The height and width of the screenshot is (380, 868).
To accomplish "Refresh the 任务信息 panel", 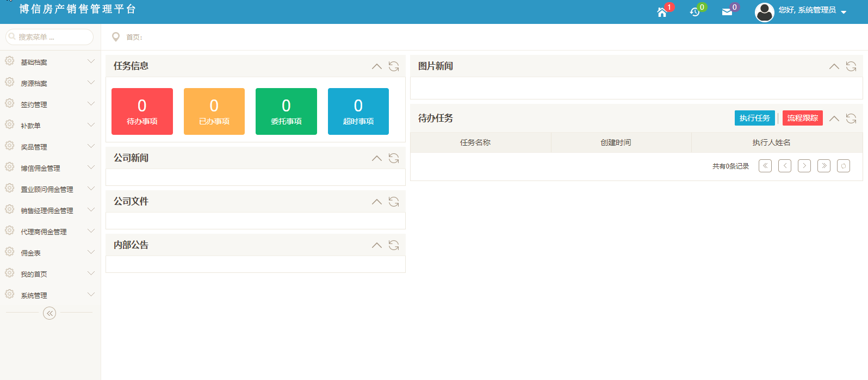I will click(x=394, y=66).
